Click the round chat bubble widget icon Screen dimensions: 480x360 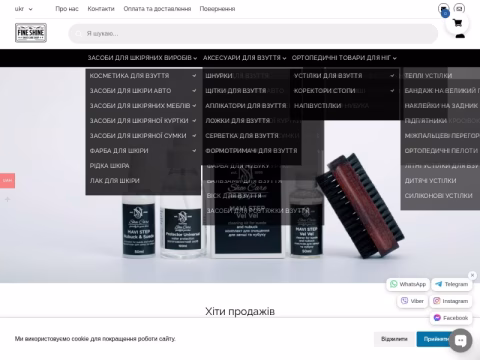tap(460, 340)
